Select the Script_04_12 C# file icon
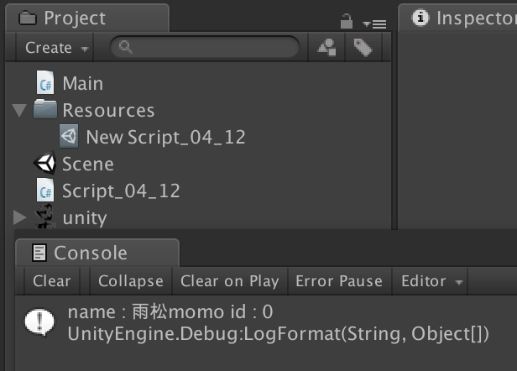 45,190
